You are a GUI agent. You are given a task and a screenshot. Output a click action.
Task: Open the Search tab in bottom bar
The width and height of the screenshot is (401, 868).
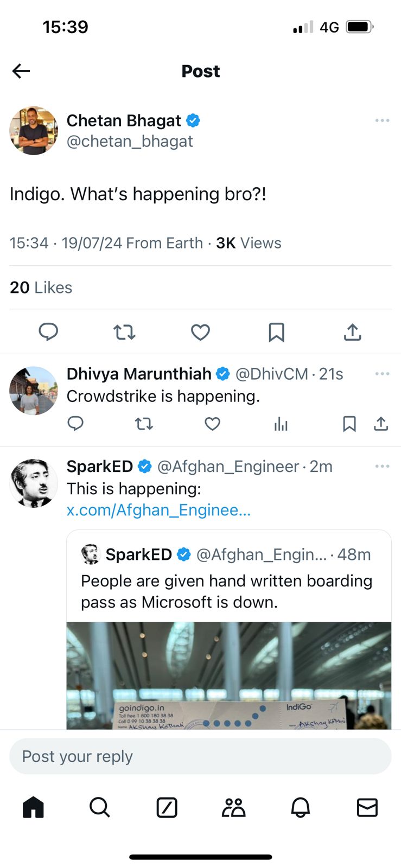tap(100, 807)
